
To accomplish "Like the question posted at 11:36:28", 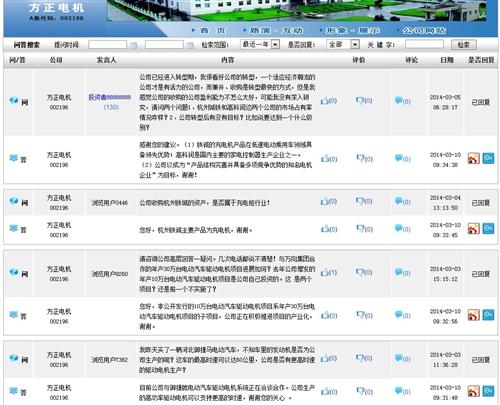I will click(329, 358).
